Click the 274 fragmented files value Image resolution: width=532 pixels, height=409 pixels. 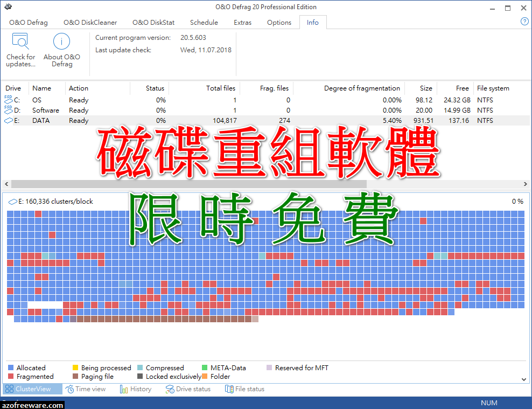pos(284,121)
